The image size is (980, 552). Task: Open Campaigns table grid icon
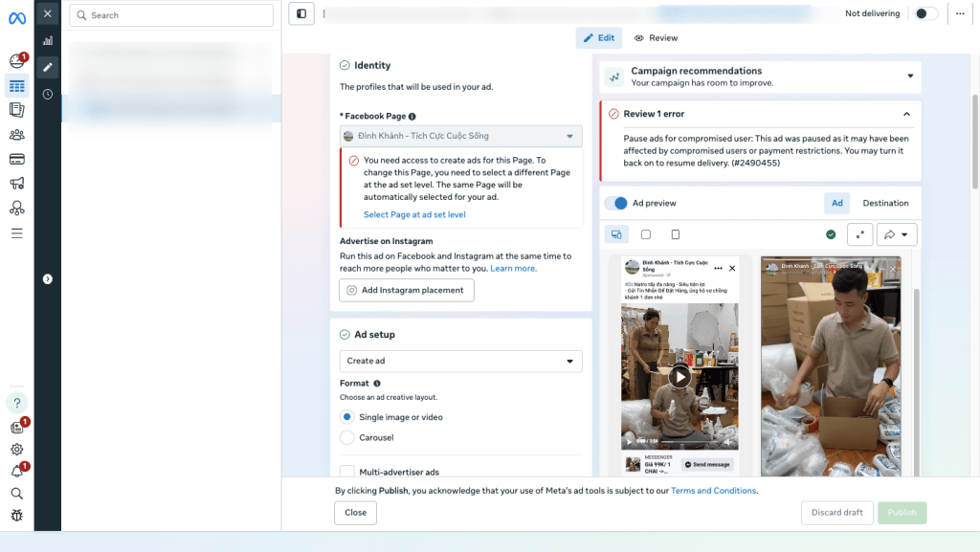coord(17,86)
